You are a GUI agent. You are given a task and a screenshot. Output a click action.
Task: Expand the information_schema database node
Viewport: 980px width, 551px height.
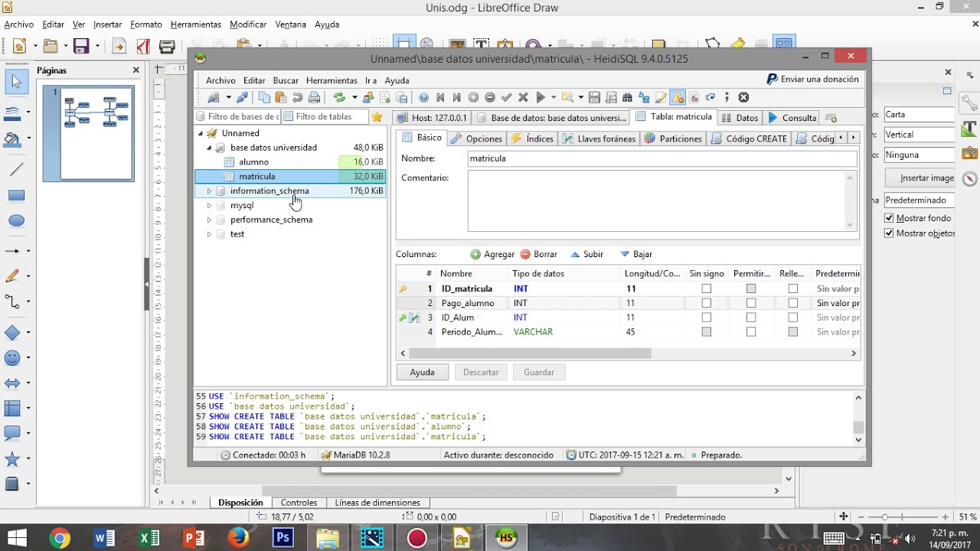click(x=209, y=191)
